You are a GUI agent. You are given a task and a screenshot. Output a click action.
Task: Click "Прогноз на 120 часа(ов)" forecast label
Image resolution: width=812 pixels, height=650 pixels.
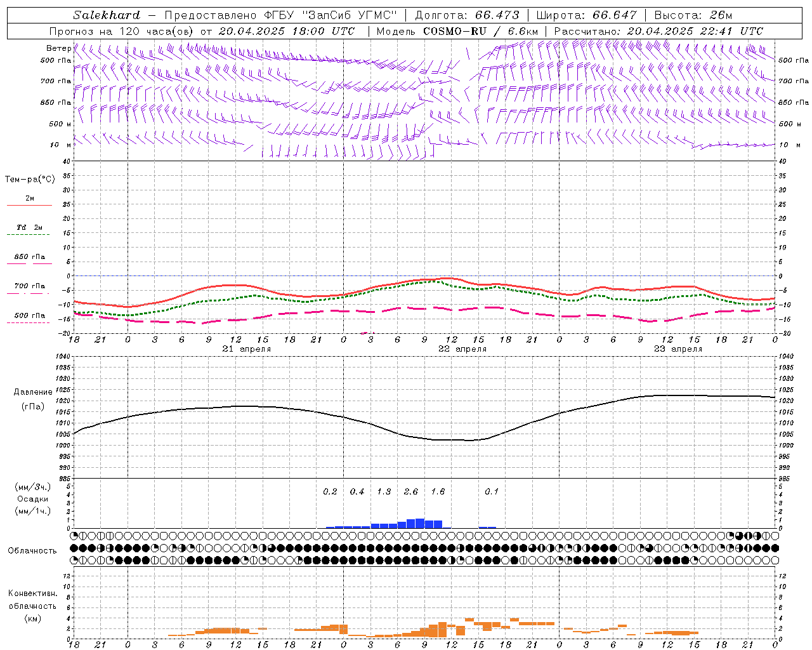click(x=122, y=31)
